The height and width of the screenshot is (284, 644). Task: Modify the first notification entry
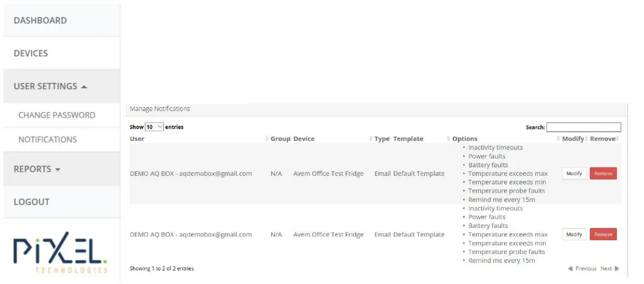(x=574, y=173)
